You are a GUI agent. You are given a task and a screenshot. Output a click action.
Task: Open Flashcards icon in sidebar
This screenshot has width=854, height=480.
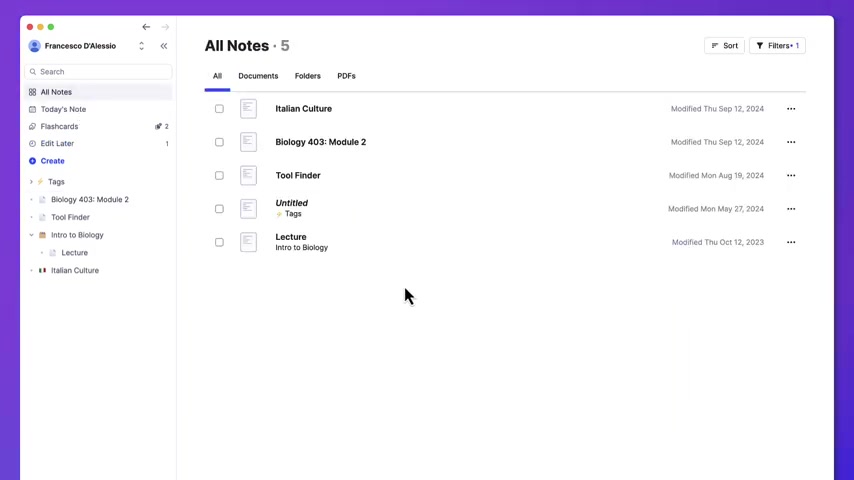(33, 126)
